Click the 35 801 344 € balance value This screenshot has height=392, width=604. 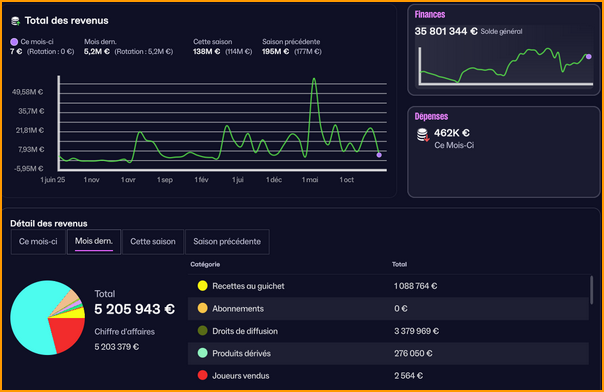pos(446,31)
